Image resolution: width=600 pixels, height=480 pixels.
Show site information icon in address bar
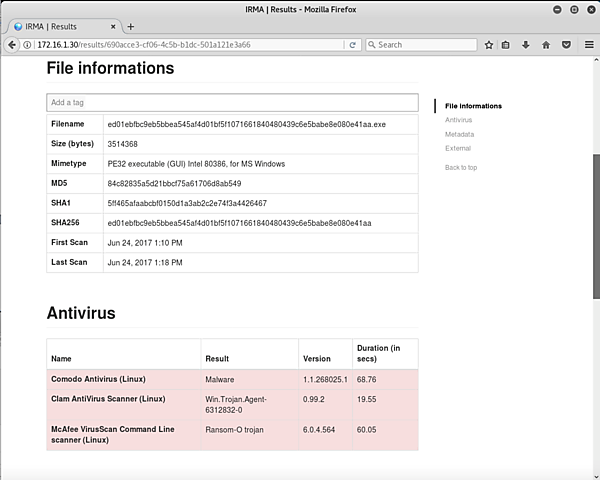[x=27, y=45]
